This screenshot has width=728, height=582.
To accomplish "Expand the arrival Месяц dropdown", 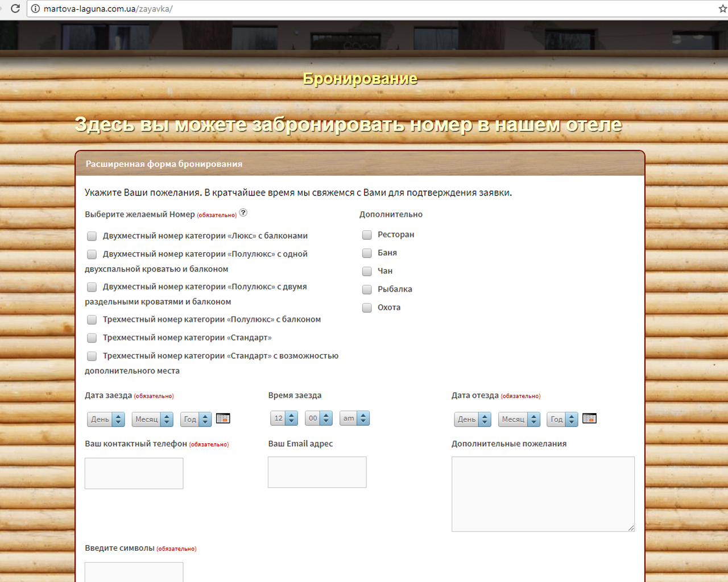I will (152, 419).
